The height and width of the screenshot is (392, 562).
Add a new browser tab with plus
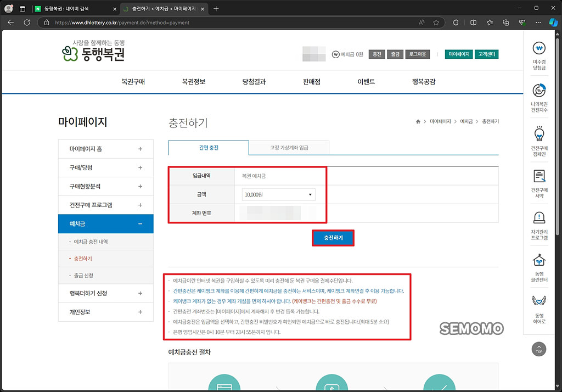[x=216, y=9]
